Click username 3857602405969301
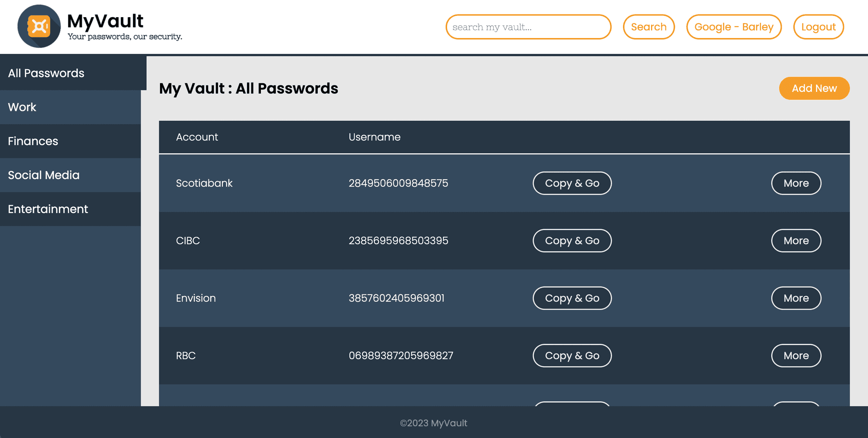The width and height of the screenshot is (868, 438). tap(396, 298)
